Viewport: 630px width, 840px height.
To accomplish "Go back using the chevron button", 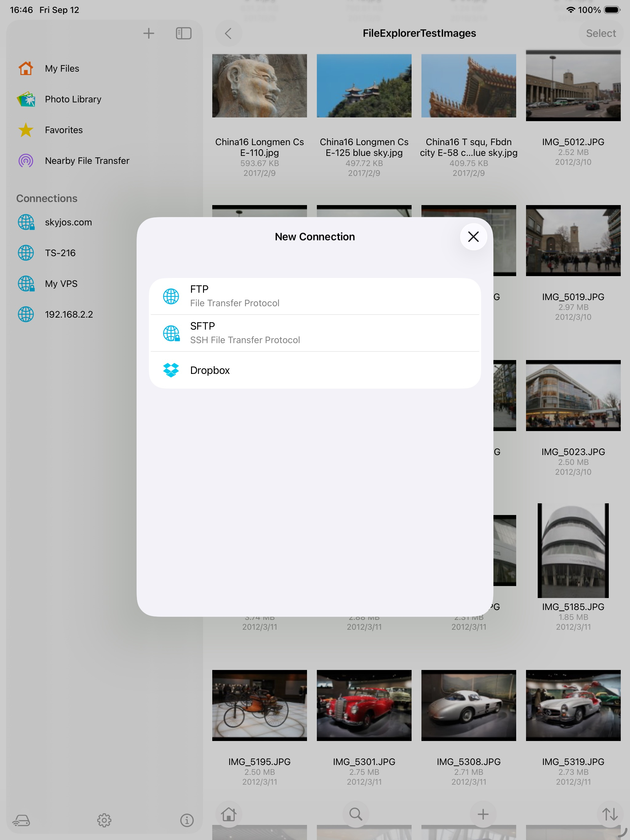I will coord(228,34).
